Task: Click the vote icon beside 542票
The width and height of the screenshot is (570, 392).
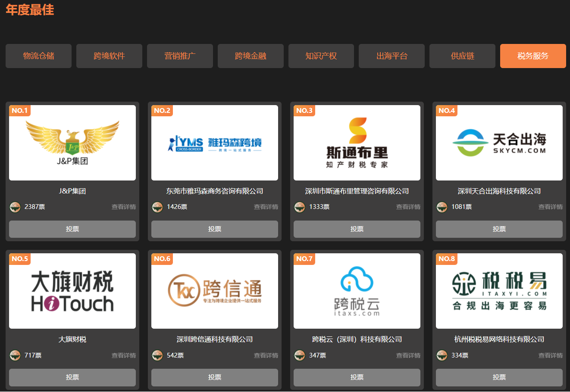Action: [x=157, y=355]
